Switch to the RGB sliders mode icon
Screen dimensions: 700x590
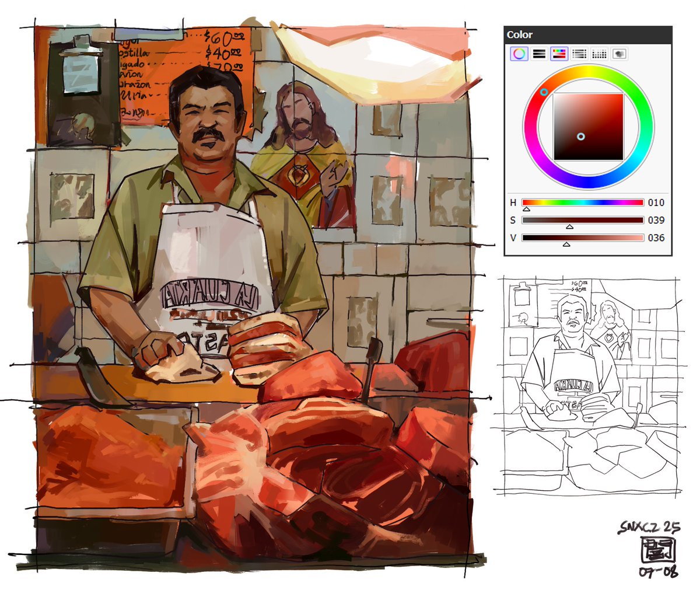[539, 54]
